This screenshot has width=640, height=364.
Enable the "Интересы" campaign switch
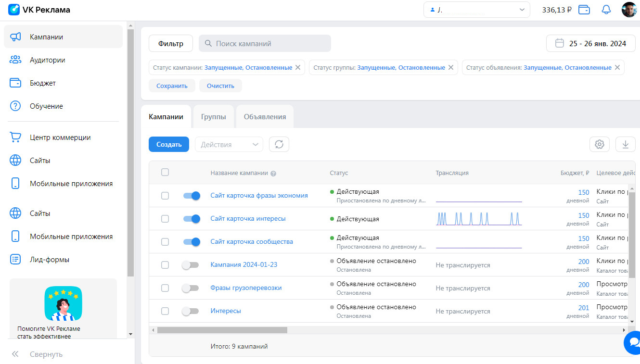(x=190, y=311)
